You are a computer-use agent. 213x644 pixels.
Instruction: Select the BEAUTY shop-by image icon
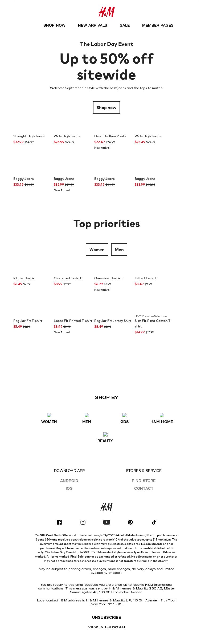(x=105, y=434)
